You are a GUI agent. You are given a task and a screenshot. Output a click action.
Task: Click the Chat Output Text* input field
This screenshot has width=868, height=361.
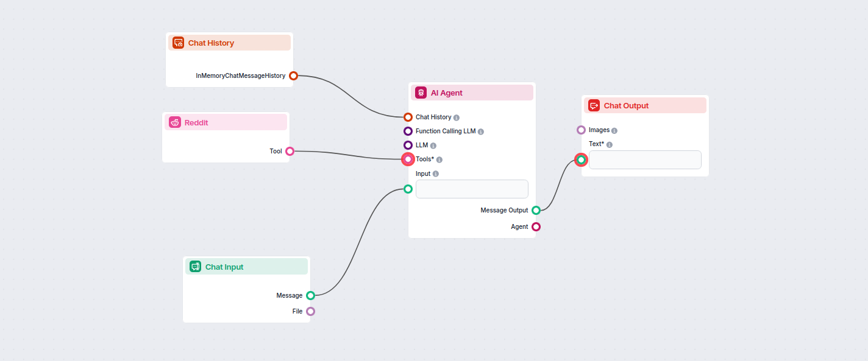(x=645, y=159)
